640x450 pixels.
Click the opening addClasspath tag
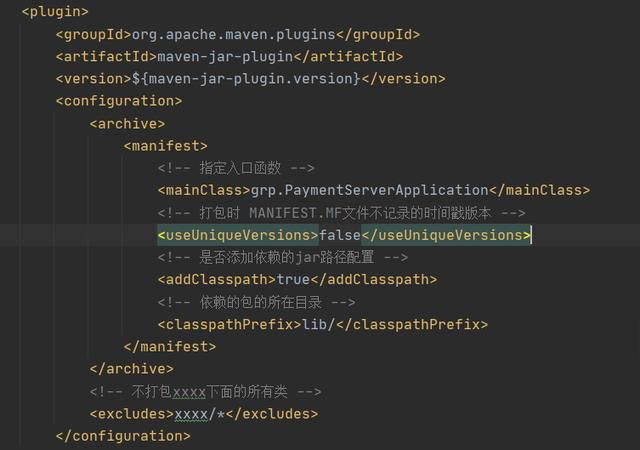(x=217, y=280)
